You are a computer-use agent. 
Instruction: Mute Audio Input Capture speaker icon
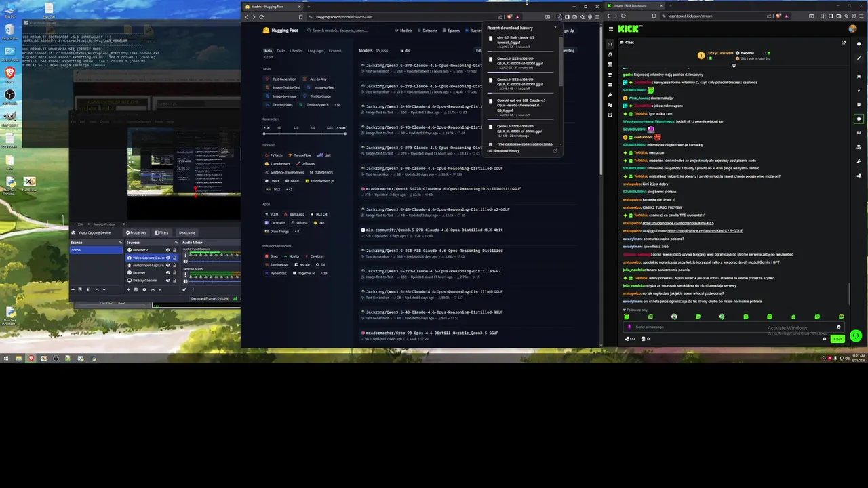pyautogui.click(x=186, y=262)
